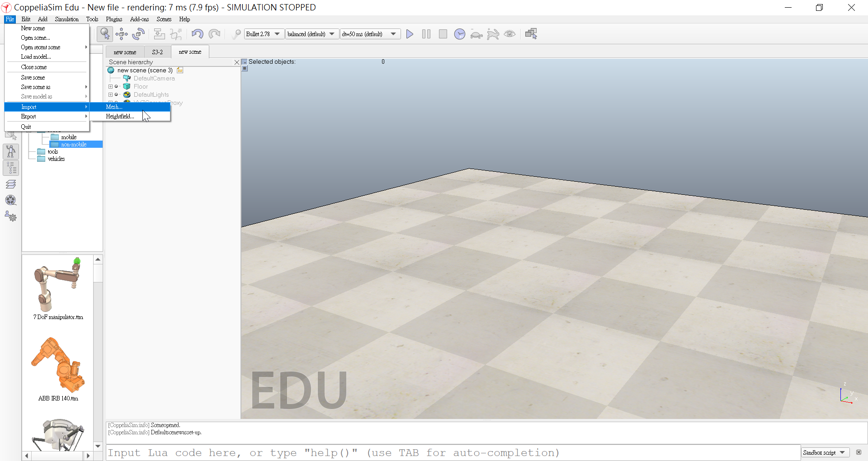Open user settings gear icon
Screen dimensions: 868x461
[x=11, y=216]
